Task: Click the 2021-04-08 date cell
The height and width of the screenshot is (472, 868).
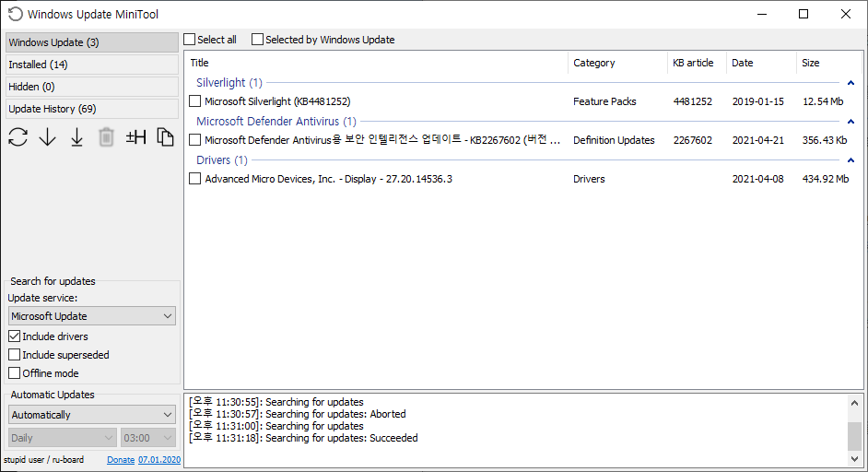Action: (757, 179)
